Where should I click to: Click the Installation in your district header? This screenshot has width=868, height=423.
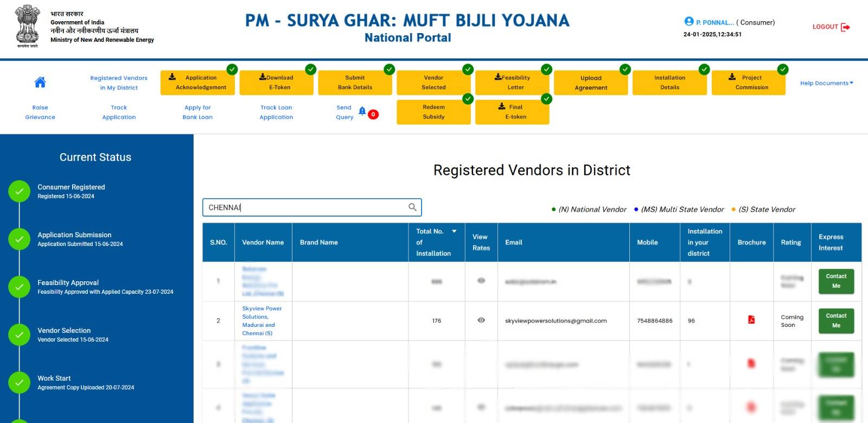tap(705, 242)
